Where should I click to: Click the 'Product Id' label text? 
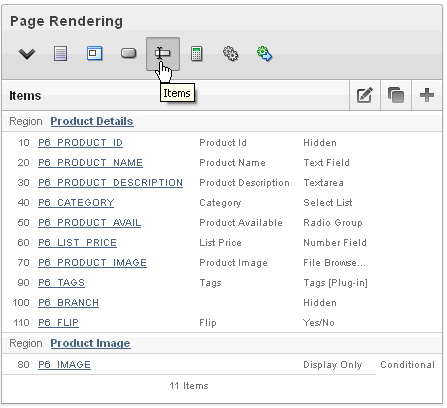tap(223, 143)
